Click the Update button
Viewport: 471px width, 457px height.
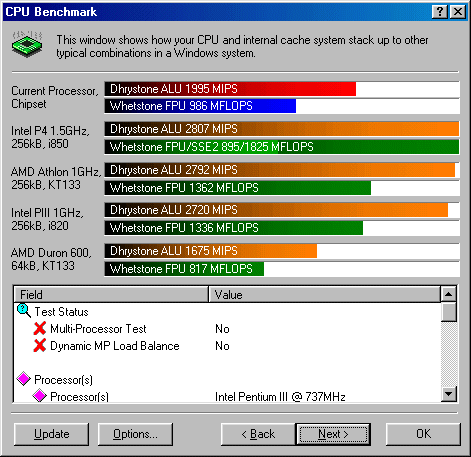point(52,434)
